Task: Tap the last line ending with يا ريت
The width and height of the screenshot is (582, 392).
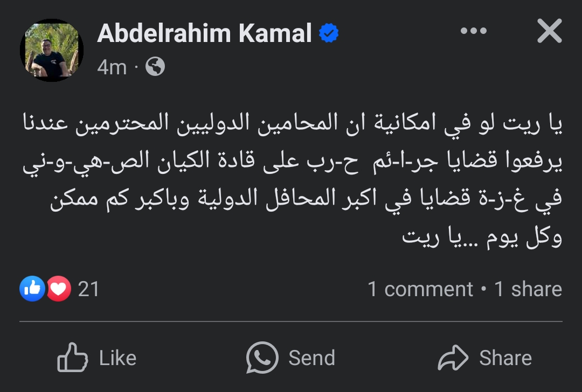Action: coord(482,237)
